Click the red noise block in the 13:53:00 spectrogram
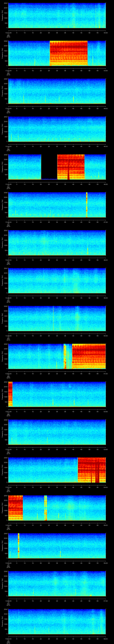Viewport: 114px width, 644px height. tap(91, 470)
